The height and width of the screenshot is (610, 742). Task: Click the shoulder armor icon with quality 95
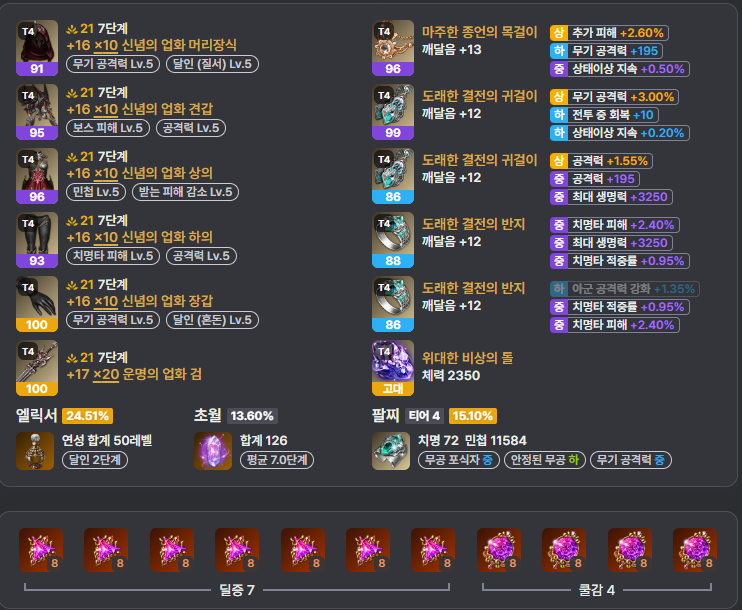point(37,112)
